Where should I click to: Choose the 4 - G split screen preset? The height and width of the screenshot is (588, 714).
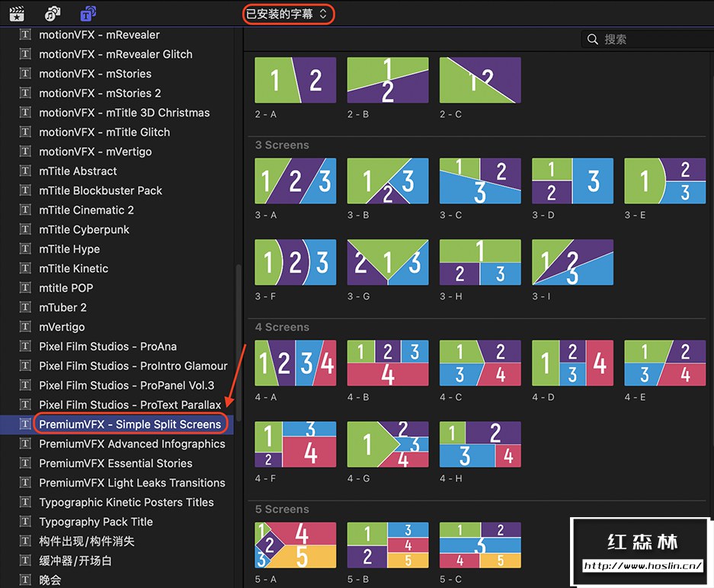[388, 444]
